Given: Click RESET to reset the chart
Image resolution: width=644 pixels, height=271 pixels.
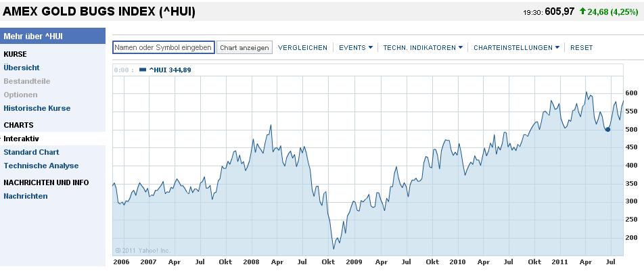Looking at the screenshot, I should [582, 47].
